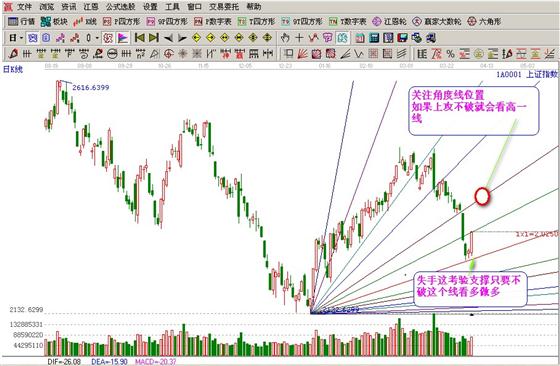
Task: Expand the 日 period dropdown arrow
Action: pos(22,37)
